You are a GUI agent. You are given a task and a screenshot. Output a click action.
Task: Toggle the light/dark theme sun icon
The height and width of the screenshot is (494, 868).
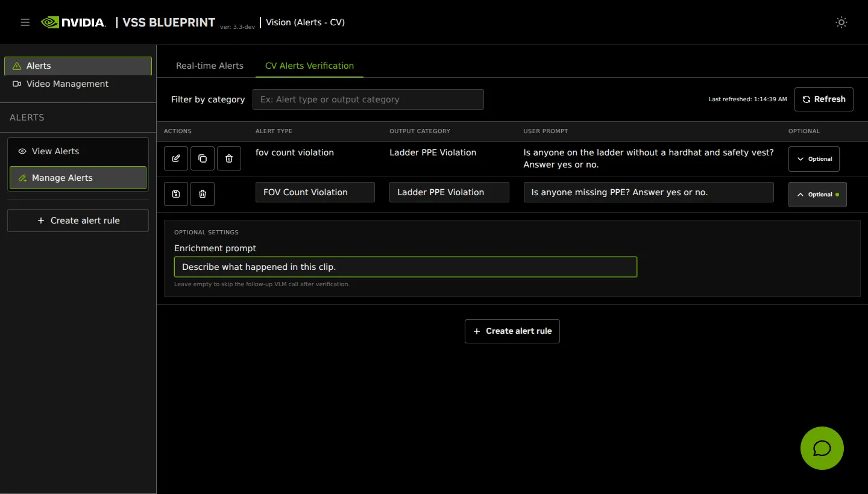pos(841,22)
